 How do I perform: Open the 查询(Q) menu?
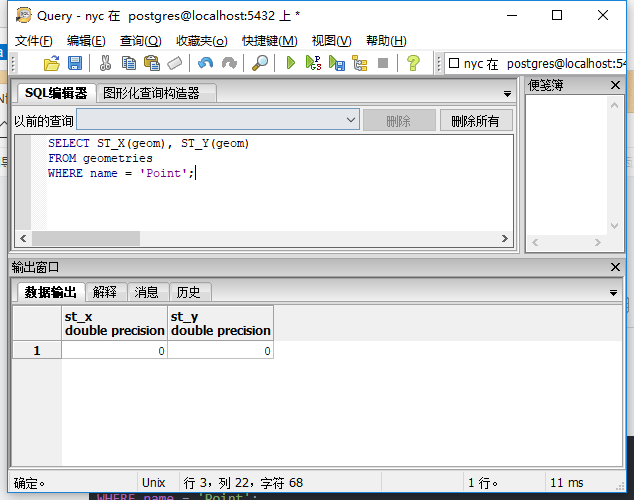point(141,41)
